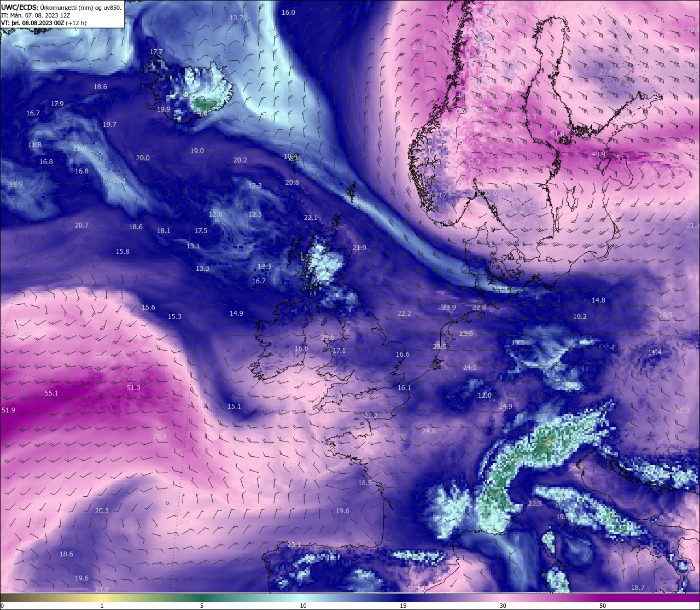
Task: Click the 17.5 value over the Atlantic
Action: click(x=201, y=231)
